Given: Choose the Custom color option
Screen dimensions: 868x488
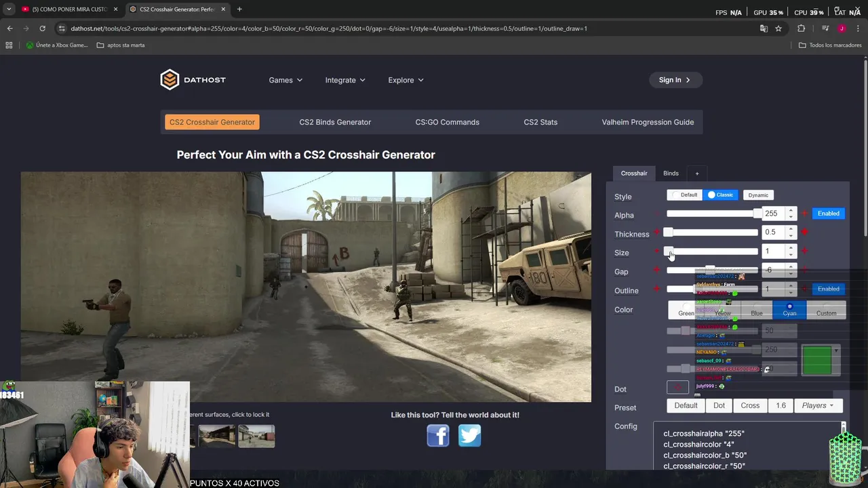Looking at the screenshot, I should tap(826, 310).
